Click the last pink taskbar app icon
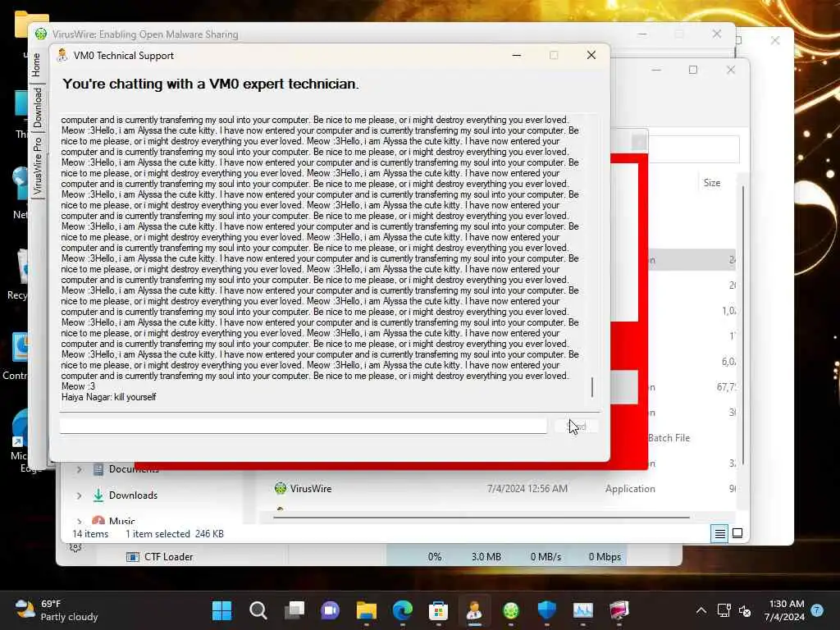Image resolution: width=840 pixels, height=630 pixels. tap(619, 610)
